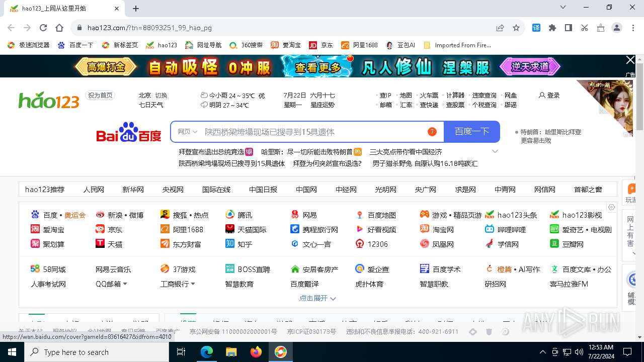Open 星座运势 link

pos(323,105)
